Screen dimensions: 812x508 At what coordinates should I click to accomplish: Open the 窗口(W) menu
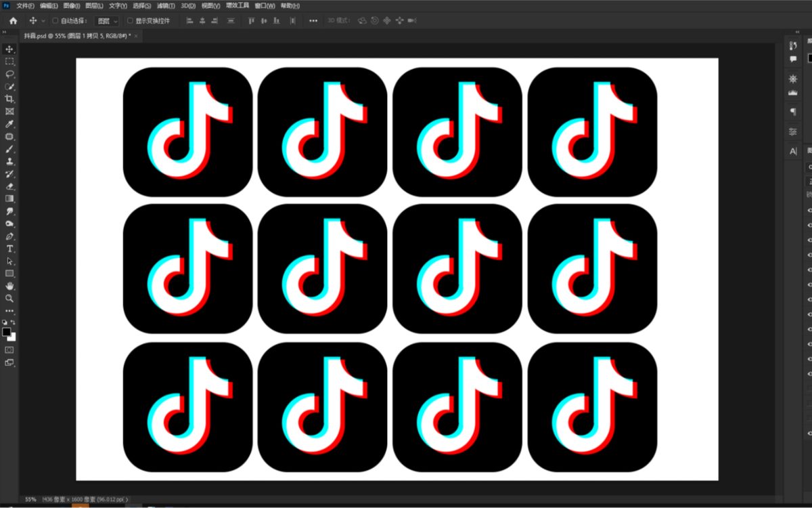(x=265, y=5)
